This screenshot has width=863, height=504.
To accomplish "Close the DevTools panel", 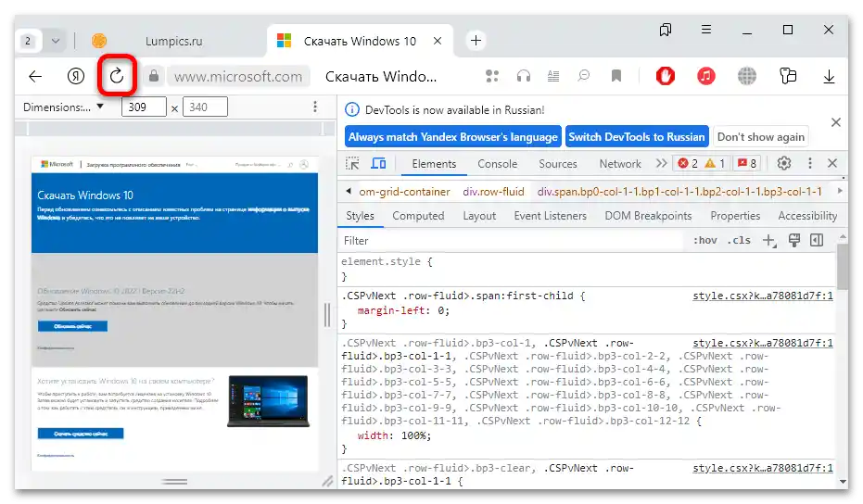I will [x=832, y=163].
